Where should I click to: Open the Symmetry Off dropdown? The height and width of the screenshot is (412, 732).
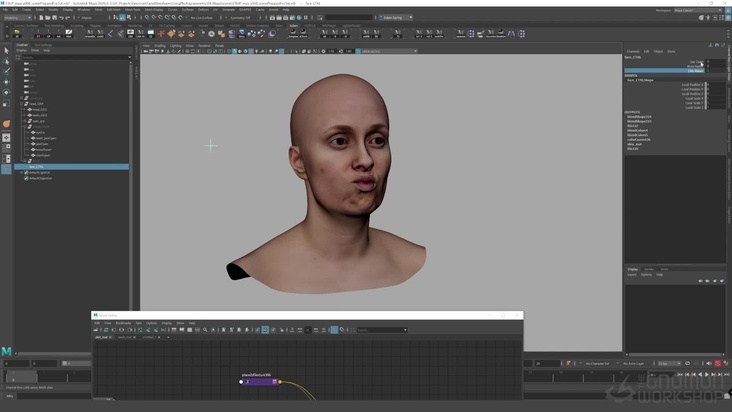coord(240,18)
